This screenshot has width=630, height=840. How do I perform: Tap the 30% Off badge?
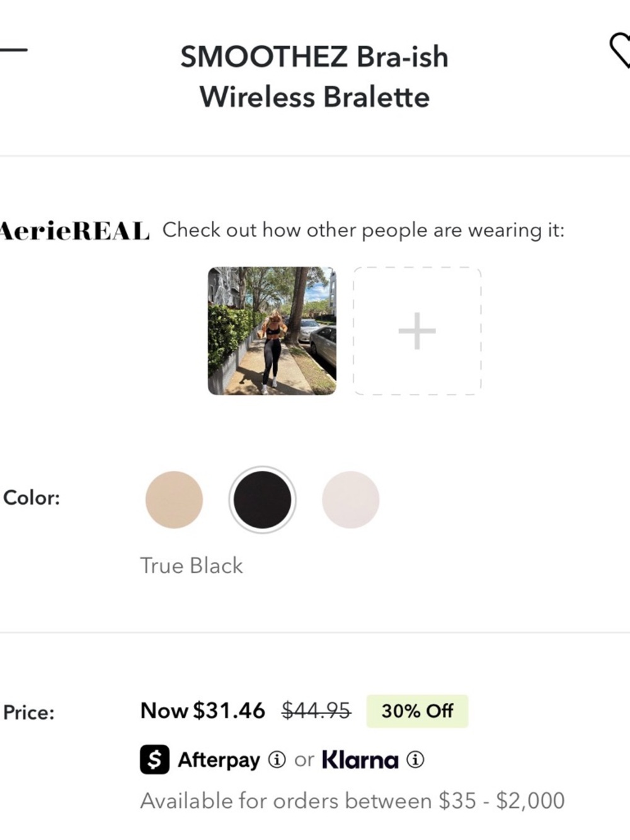417,711
